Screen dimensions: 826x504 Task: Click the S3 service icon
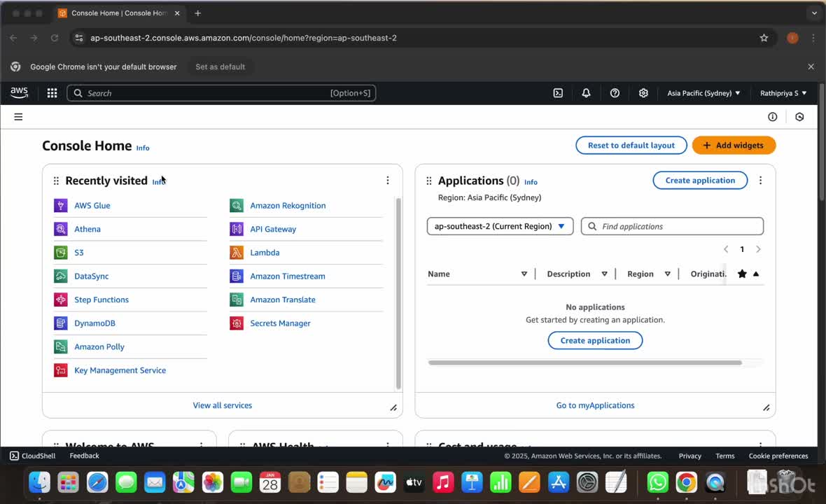[x=61, y=253]
